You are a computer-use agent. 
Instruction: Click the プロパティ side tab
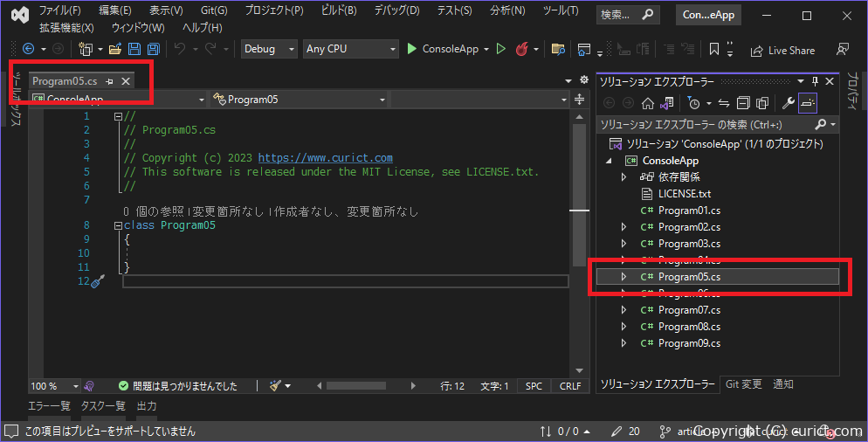(x=852, y=91)
